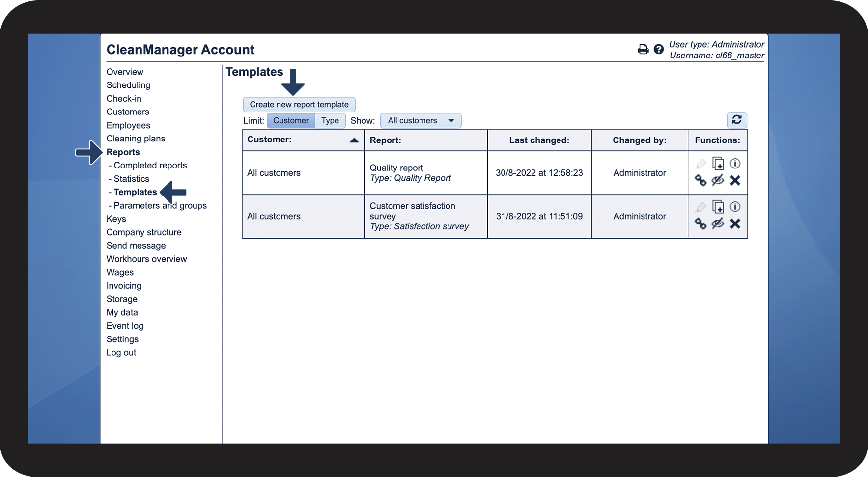
Task: Click the Functions column header
Action: pyautogui.click(x=718, y=140)
